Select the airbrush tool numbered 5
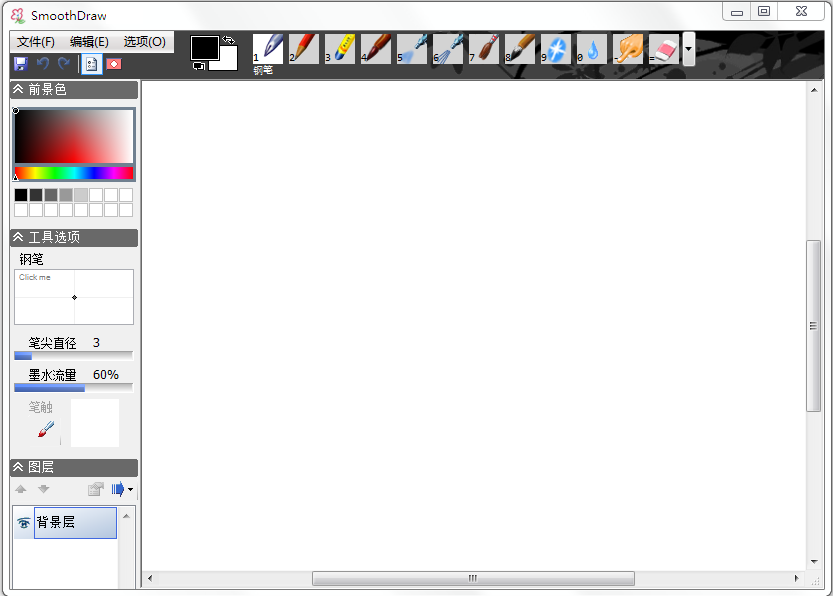 pos(412,49)
